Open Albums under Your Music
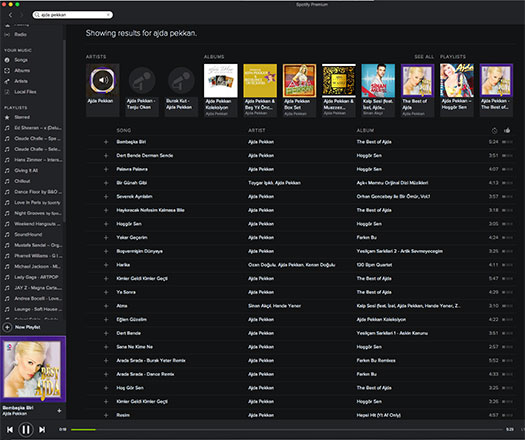525x440 pixels. click(x=22, y=71)
